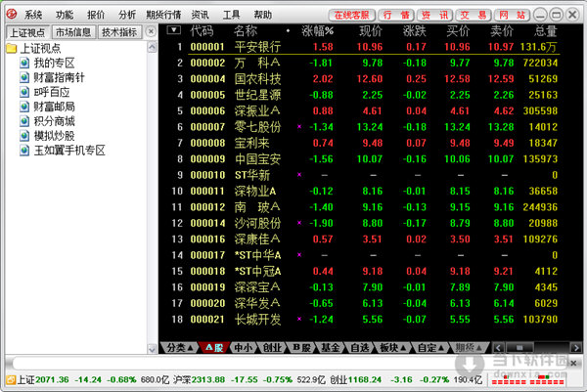
Task: Click the 网站 button
Action: click(512, 16)
